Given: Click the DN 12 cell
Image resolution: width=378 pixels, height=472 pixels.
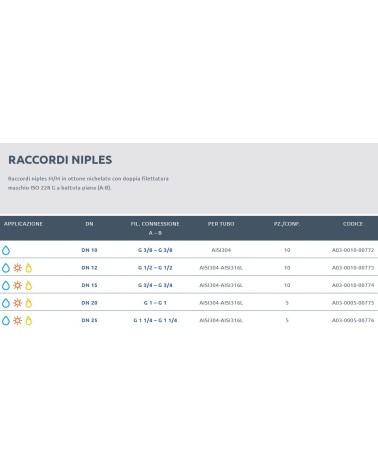Looking at the screenshot, I should click(x=89, y=268).
